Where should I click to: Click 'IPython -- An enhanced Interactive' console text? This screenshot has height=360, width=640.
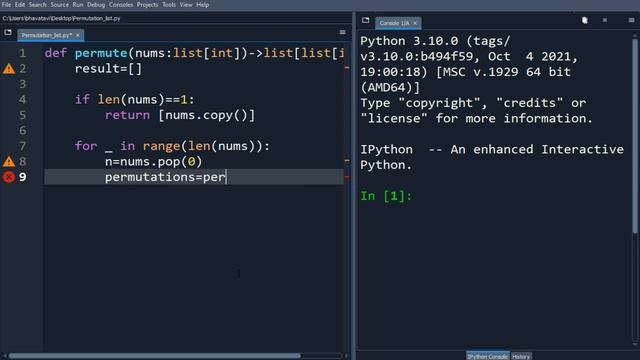pyautogui.click(x=492, y=149)
